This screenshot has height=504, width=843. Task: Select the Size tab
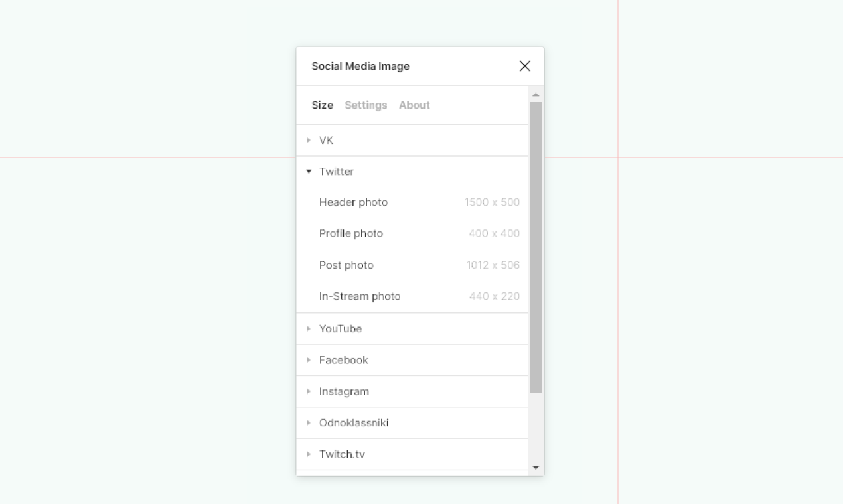point(322,105)
